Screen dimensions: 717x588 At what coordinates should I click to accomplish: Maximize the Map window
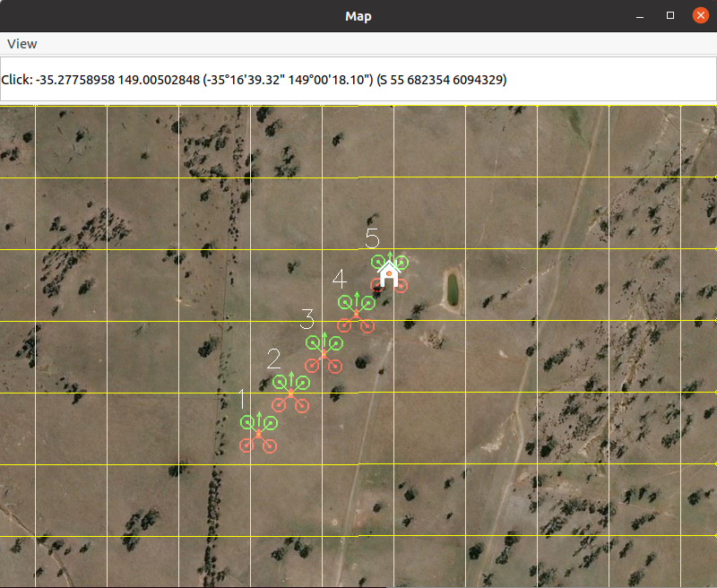click(x=670, y=15)
